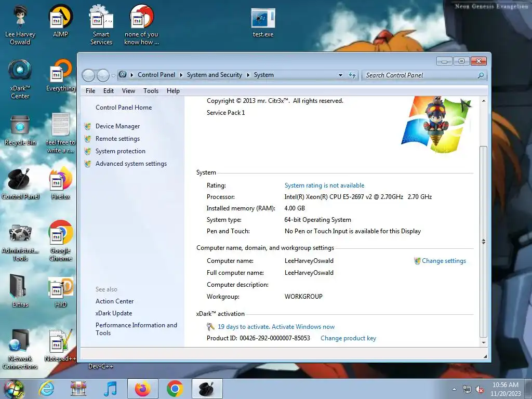
Task: Open xDark Center desktop icon
Action: (x=20, y=79)
